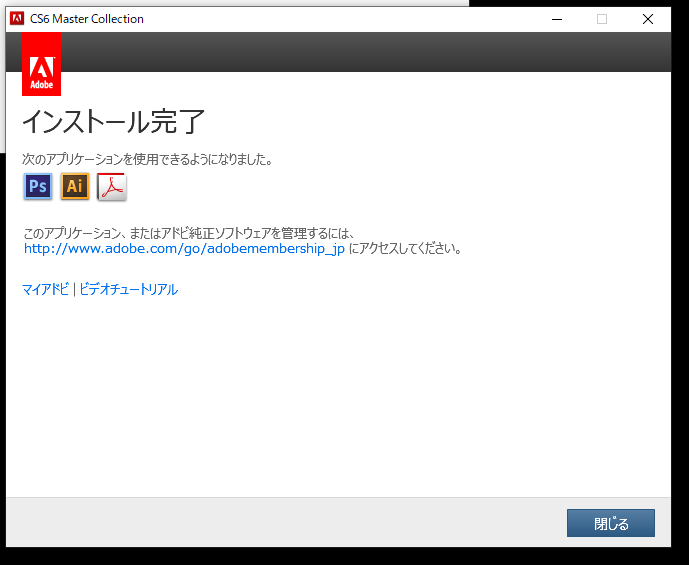Image resolution: width=689 pixels, height=565 pixels.
Task: Minimize the CS6 Master Collection window
Action: pos(557,19)
